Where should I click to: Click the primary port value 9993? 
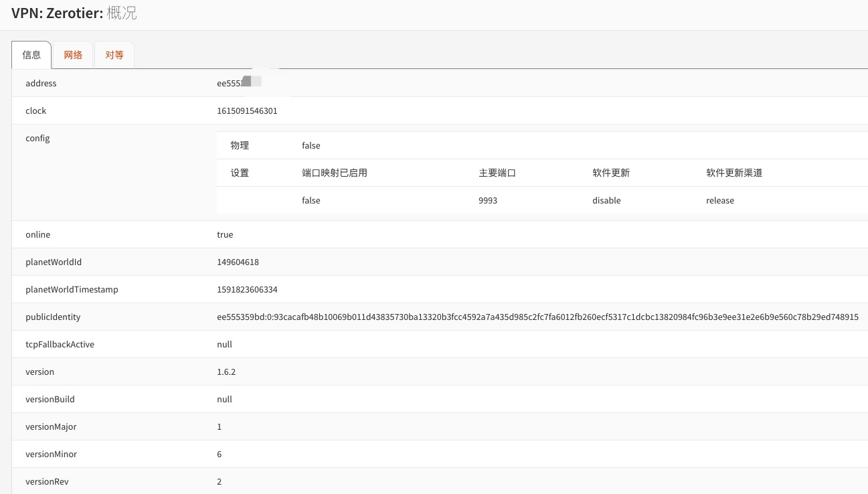point(488,201)
